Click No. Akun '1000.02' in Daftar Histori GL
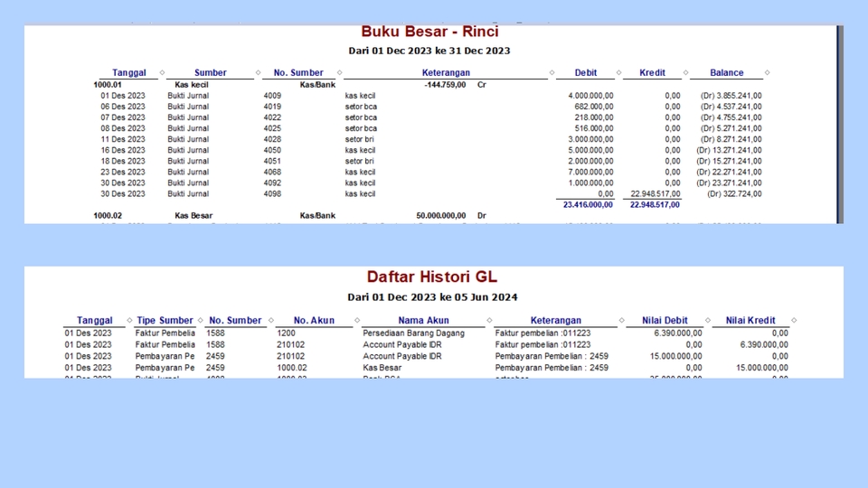 (x=292, y=368)
